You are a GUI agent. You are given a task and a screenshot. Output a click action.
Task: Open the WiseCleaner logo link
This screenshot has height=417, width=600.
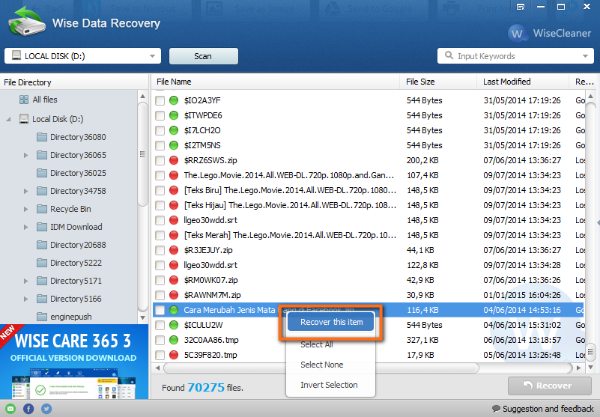coord(550,33)
